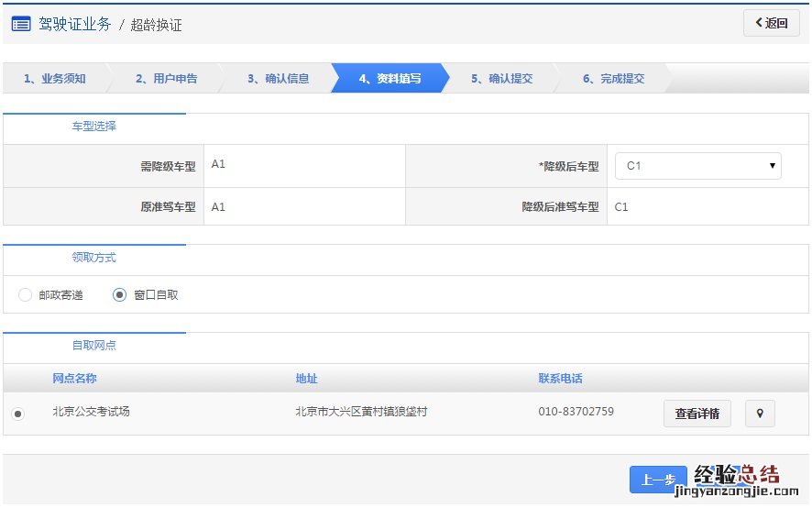Click the 返回 back button
The height and width of the screenshot is (508, 812).
coord(771,23)
